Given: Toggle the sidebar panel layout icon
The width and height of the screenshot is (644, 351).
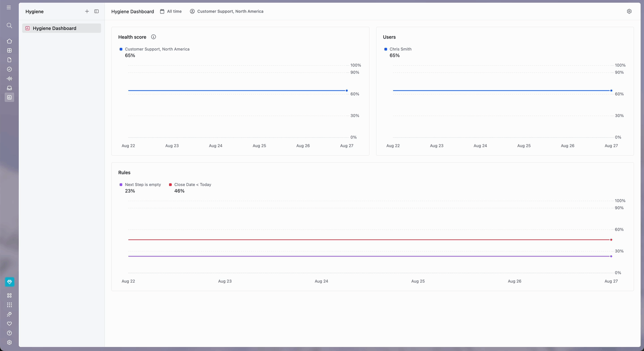Looking at the screenshot, I should [x=97, y=12].
